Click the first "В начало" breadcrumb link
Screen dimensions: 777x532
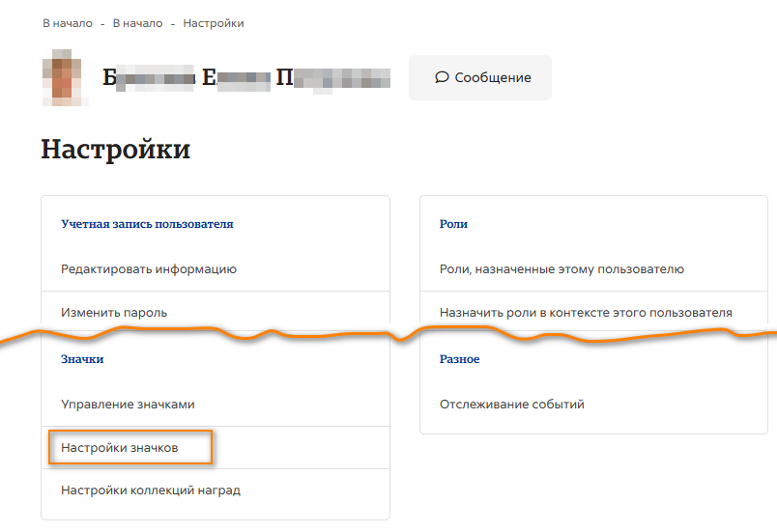[68, 23]
